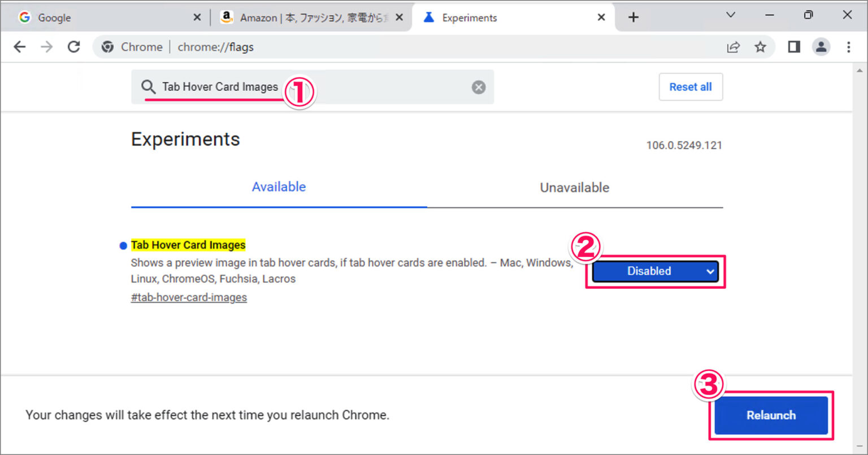
Task: Expand the browser tab list chevron
Action: point(730,16)
